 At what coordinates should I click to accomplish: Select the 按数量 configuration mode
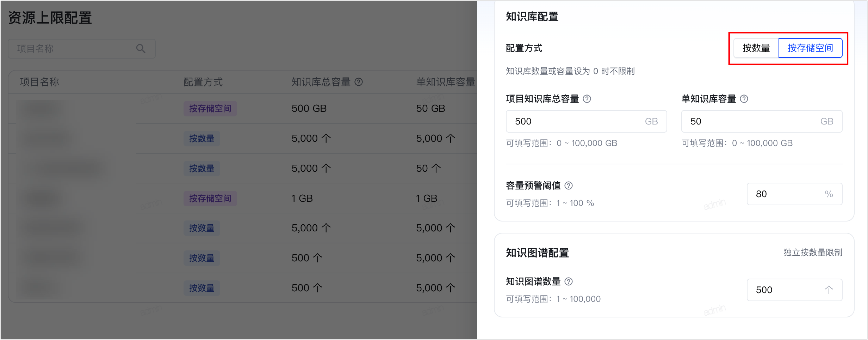click(x=756, y=48)
